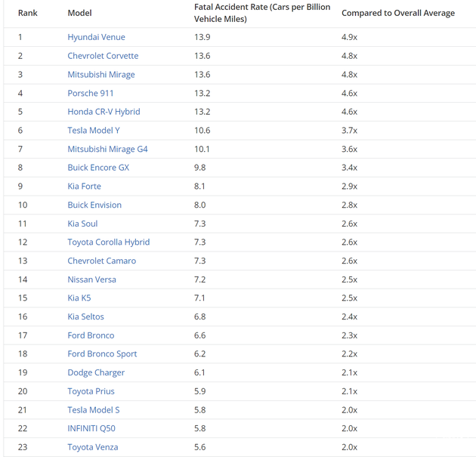Open the Mitsubishi Mirage link
476x457 pixels.
(x=101, y=75)
